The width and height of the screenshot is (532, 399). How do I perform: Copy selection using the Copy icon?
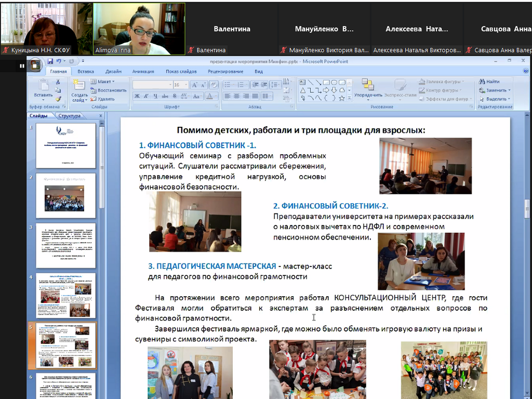58,90
